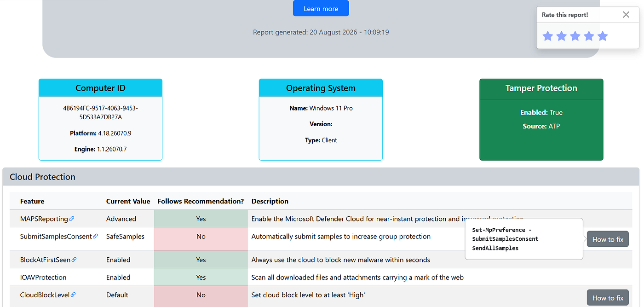
Task: Click the Engine 1.1.26070.7 text
Action: pyautogui.click(x=100, y=149)
